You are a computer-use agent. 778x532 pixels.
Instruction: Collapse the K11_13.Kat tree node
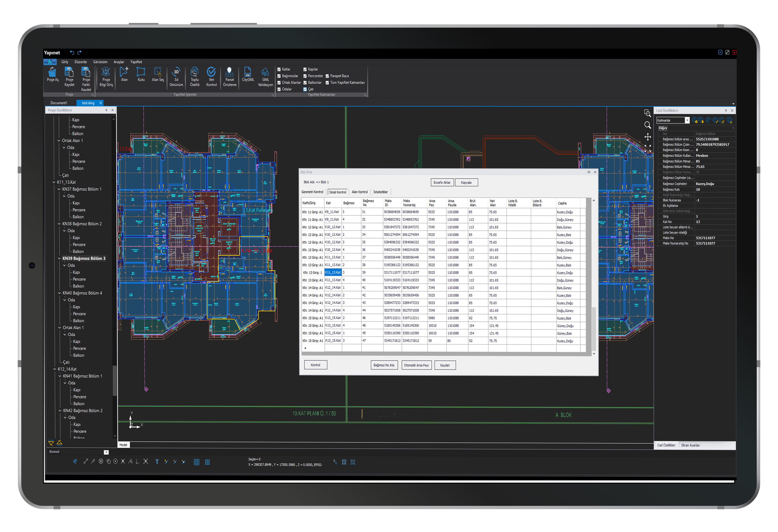pos(54,182)
